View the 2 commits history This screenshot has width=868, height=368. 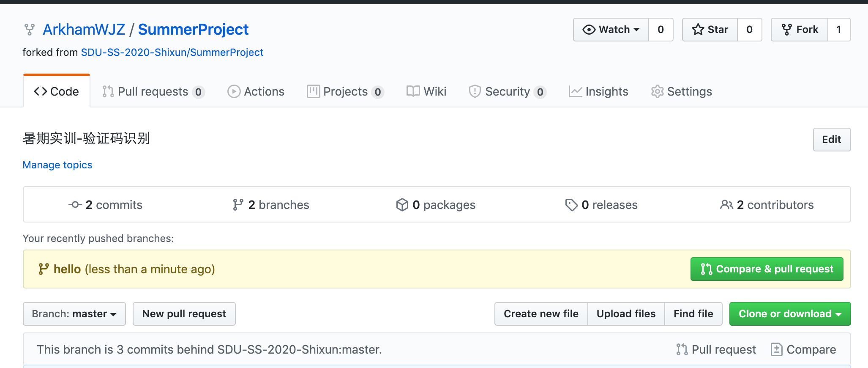[x=106, y=205]
